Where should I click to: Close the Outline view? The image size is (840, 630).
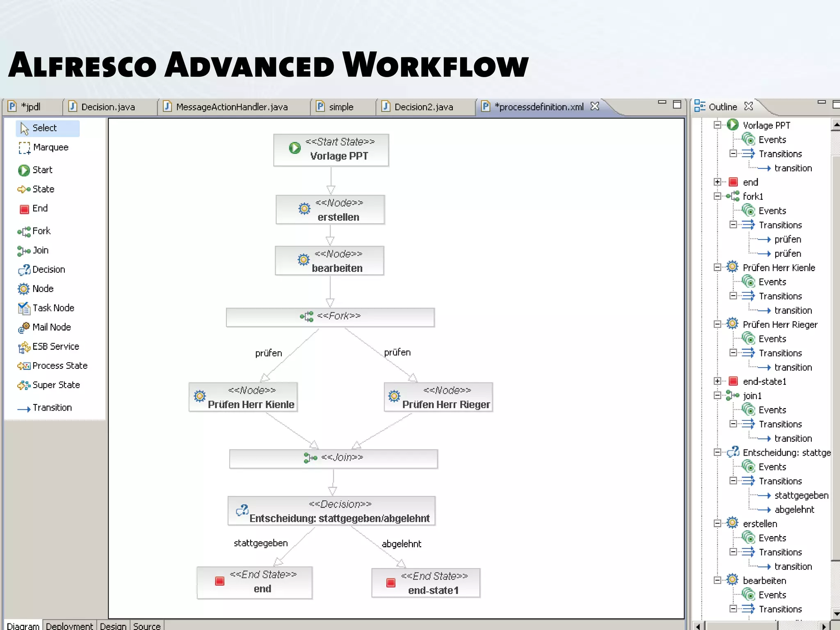coord(749,106)
